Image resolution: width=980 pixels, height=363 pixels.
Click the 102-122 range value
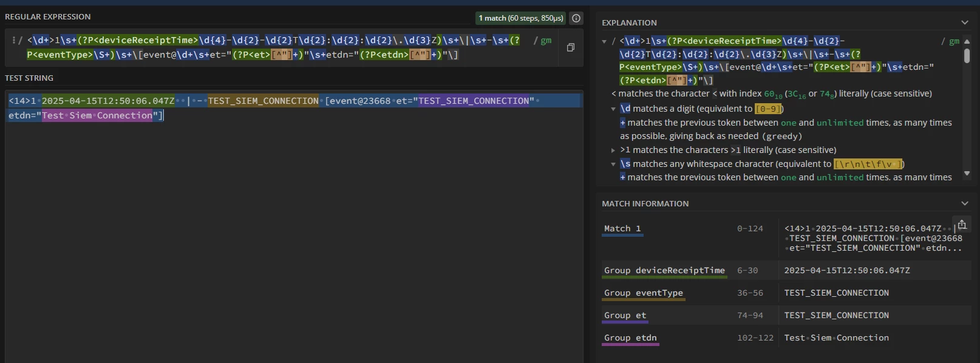755,338
